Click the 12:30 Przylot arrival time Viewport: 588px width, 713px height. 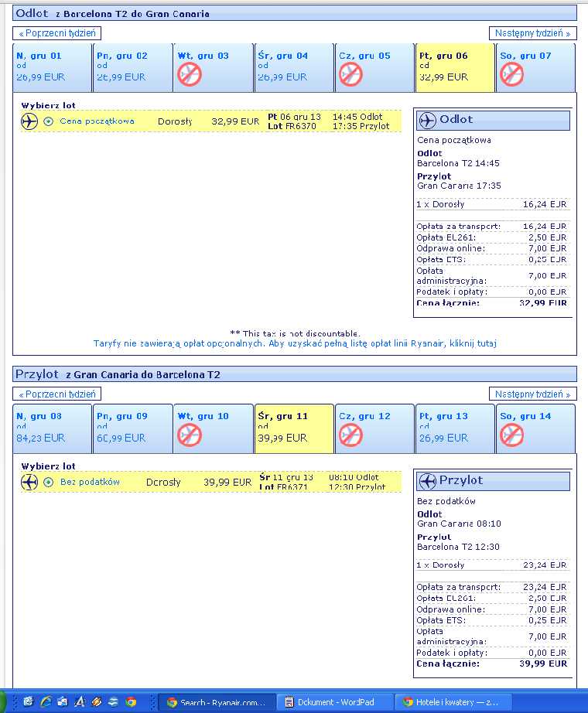coord(357,487)
